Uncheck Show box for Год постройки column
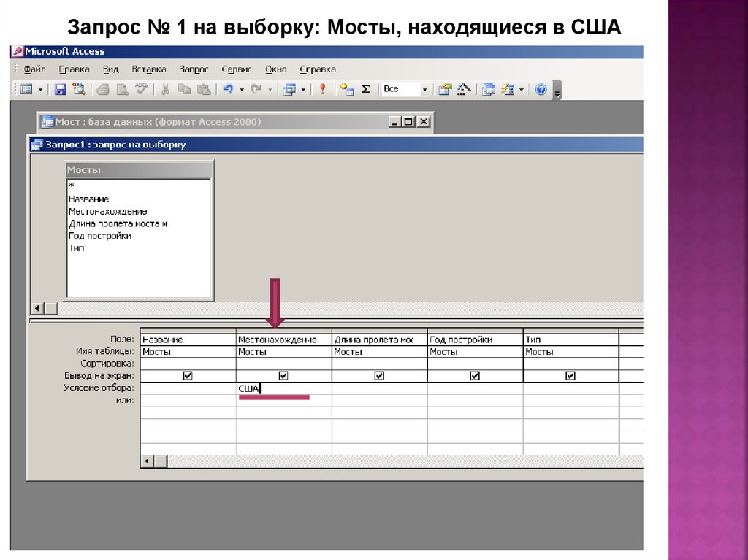 tap(475, 376)
